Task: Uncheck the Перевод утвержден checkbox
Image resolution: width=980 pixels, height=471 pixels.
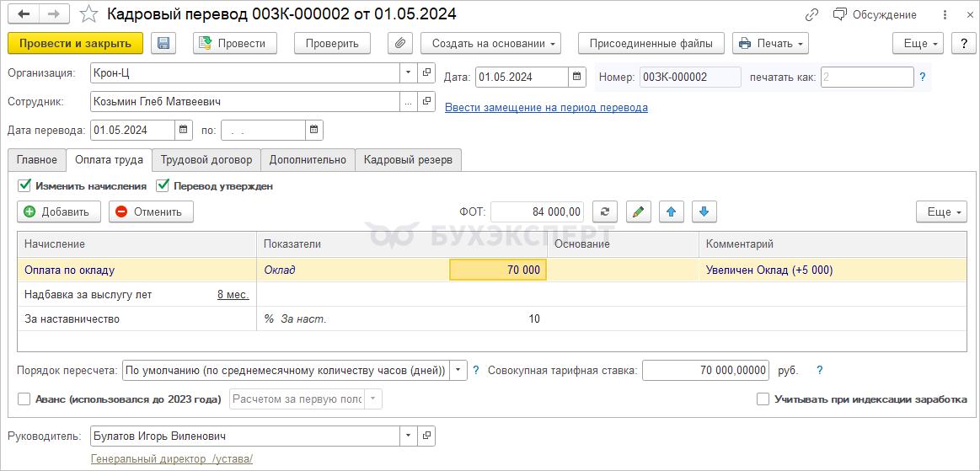Action: coord(163,185)
